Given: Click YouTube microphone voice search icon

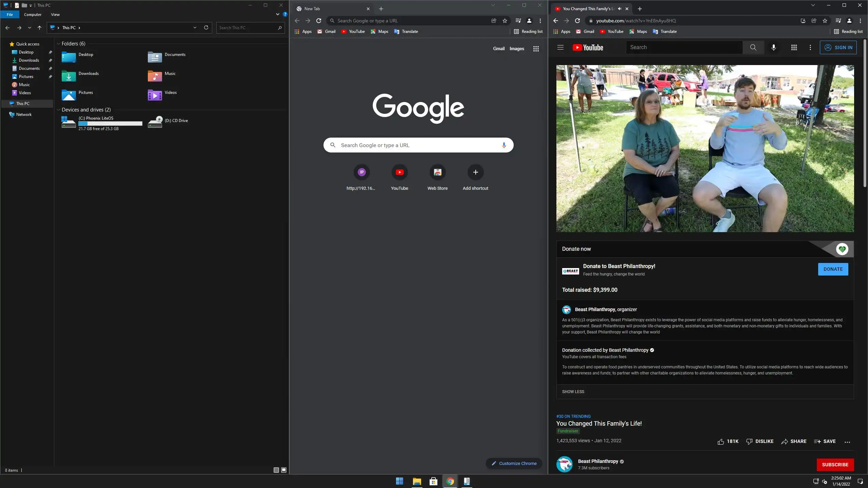Looking at the screenshot, I should point(773,47).
